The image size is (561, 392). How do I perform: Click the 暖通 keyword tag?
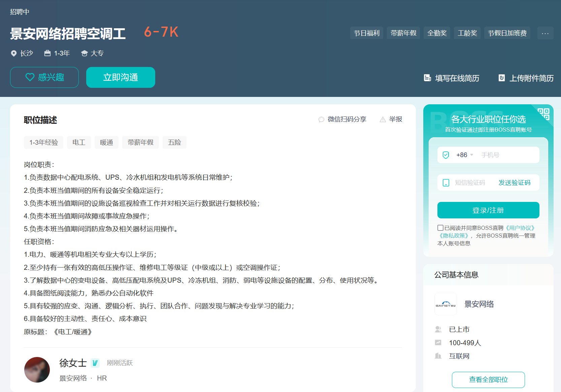tap(106, 142)
